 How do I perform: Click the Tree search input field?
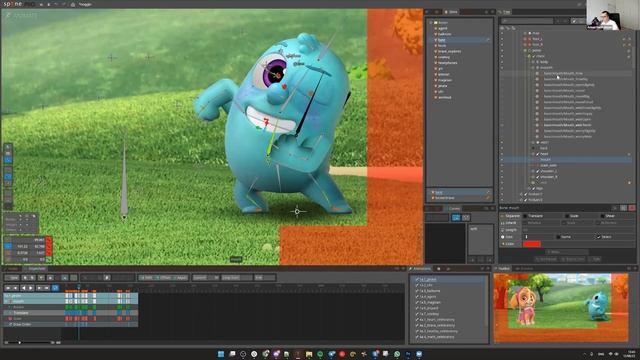pyautogui.click(x=527, y=21)
